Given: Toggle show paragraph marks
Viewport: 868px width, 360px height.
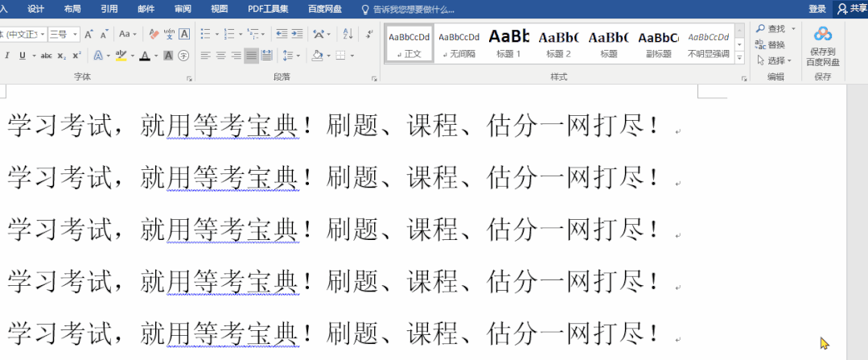Looking at the screenshot, I should tap(369, 35).
